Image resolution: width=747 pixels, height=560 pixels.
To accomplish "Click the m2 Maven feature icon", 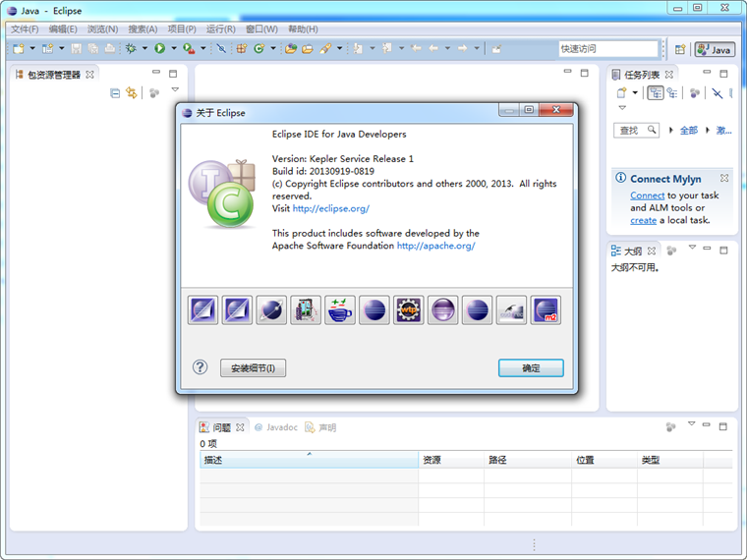I will click(x=546, y=310).
